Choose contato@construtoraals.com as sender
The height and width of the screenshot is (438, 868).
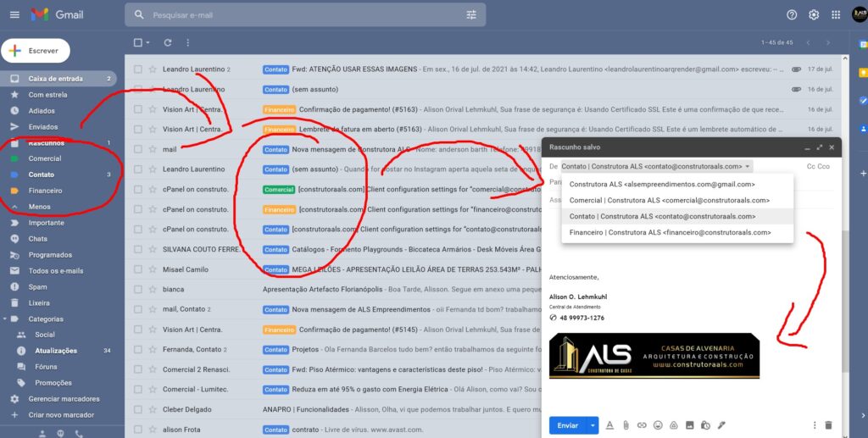tap(677, 216)
